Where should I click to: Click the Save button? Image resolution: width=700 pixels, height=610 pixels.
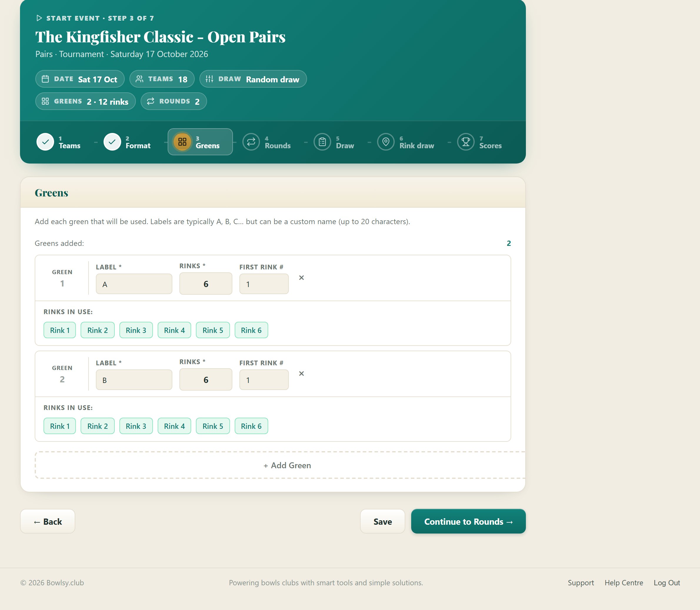(382, 521)
